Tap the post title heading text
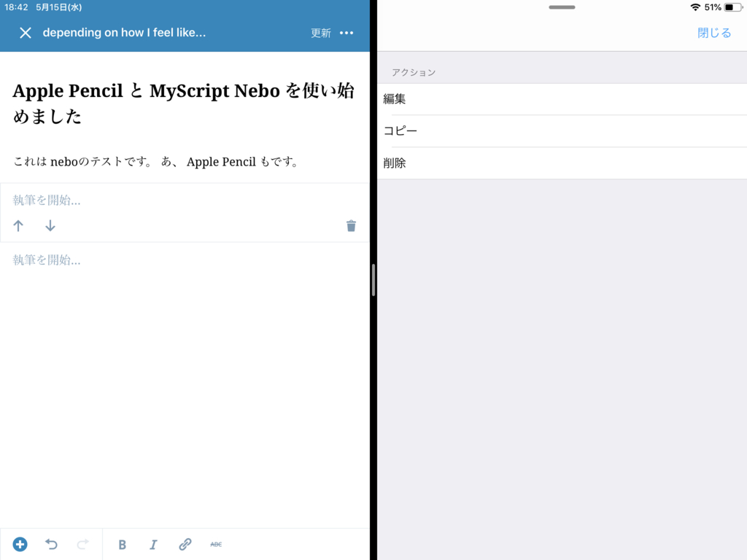This screenshot has width=747, height=560. [183, 104]
